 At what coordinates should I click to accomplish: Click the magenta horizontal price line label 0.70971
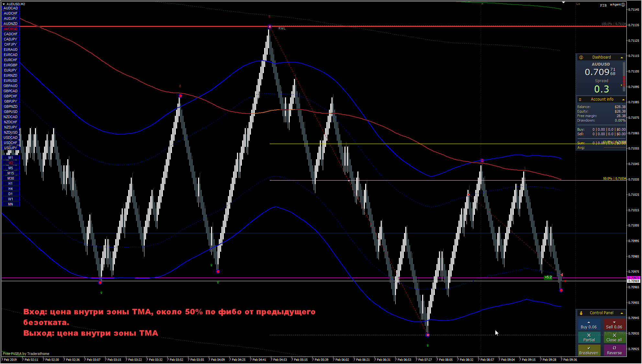click(634, 278)
